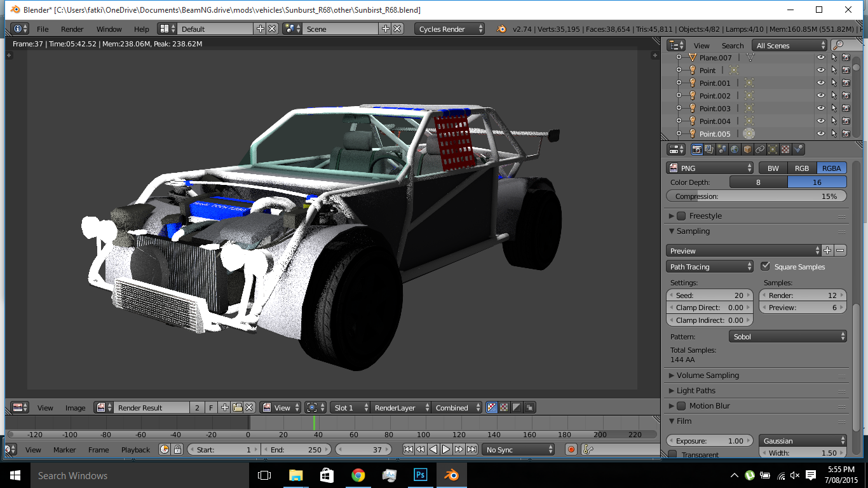This screenshot has height=488, width=868.
Task: Switch to Object properties cube icon
Action: [x=747, y=149]
